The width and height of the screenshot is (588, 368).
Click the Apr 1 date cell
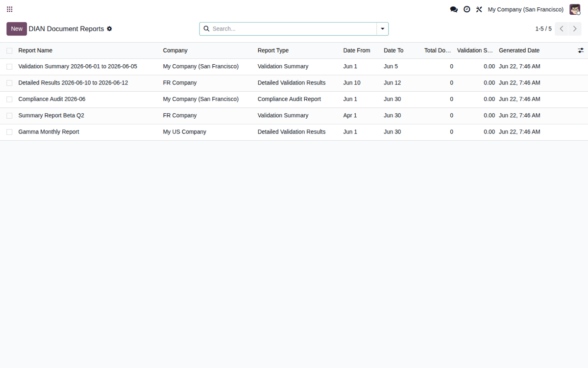(x=350, y=115)
